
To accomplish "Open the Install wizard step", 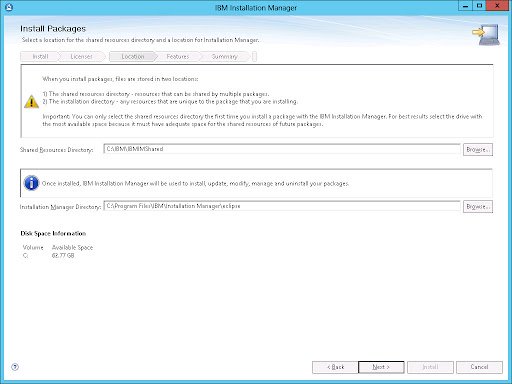I will tap(40, 57).
